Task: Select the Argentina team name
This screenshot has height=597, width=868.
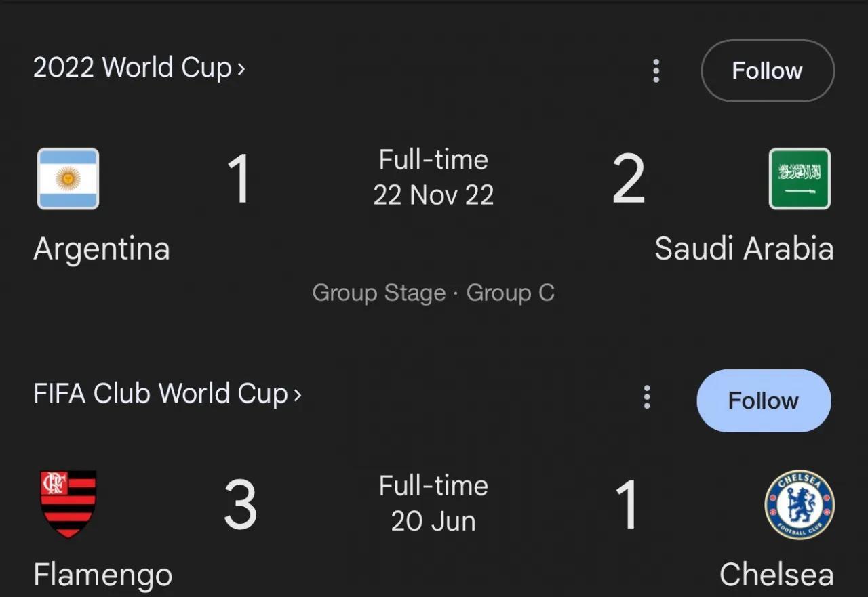Action: pos(102,249)
